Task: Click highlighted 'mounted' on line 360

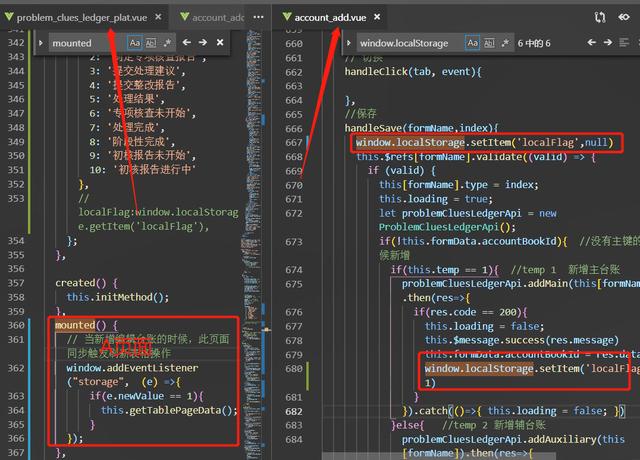Action: pyautogui.click(x=75, y=325)
